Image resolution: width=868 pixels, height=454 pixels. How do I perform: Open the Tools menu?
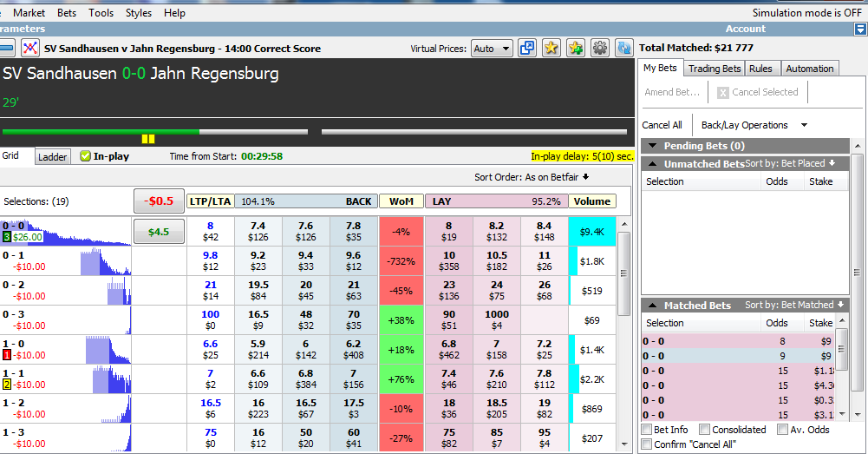(x=101, y=12)
